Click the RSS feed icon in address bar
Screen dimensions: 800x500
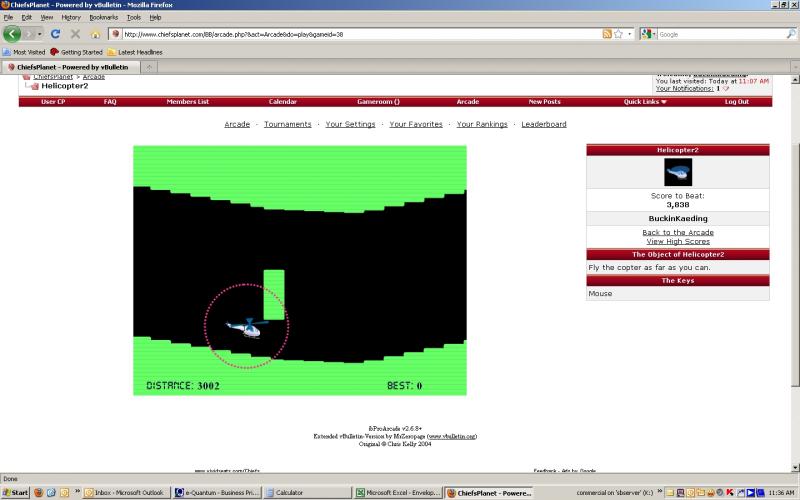pyautogui.click(x=607, y=34)
